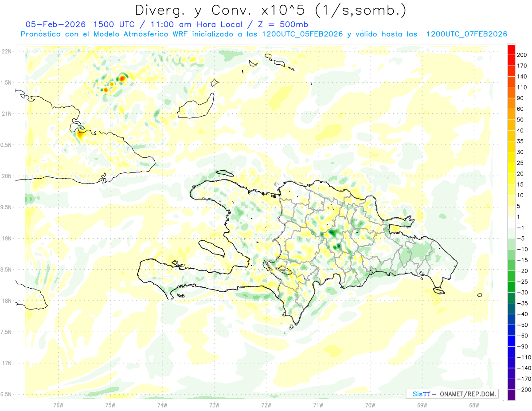
Task: Click the "-25" colorbar label
Action: [x=522, y=282]
